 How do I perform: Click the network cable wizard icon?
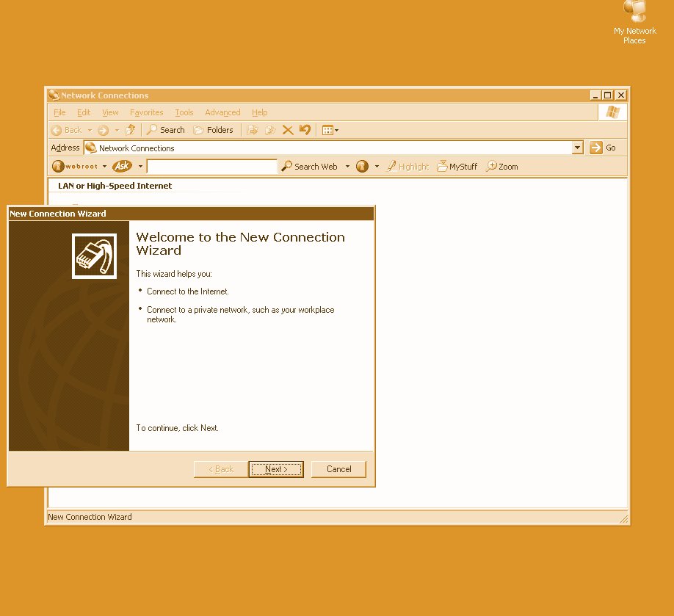click(94, 256)
